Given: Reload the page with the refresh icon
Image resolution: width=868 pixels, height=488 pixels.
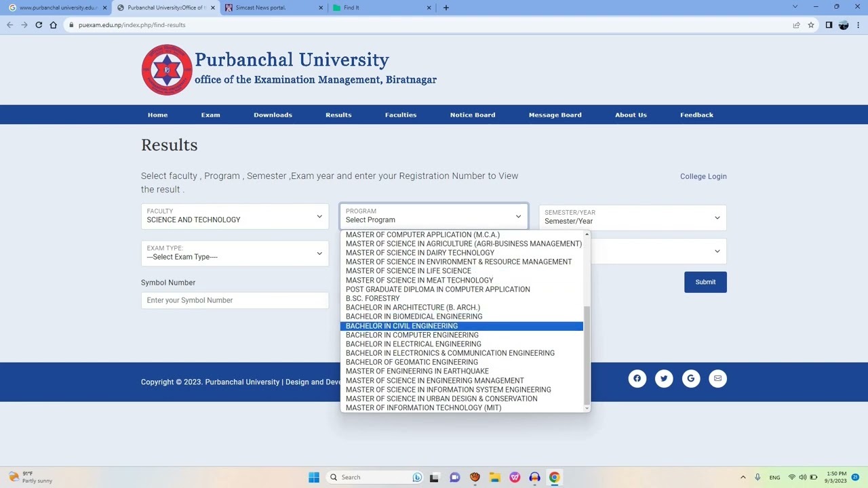Looking at the screenshot, I should (x=39, y=25).
